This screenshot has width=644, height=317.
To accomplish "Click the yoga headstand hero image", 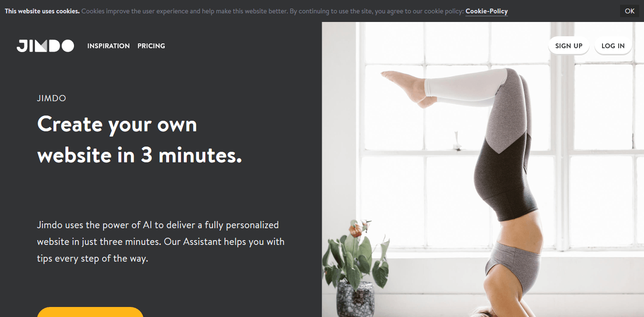I will click(483, 169).
